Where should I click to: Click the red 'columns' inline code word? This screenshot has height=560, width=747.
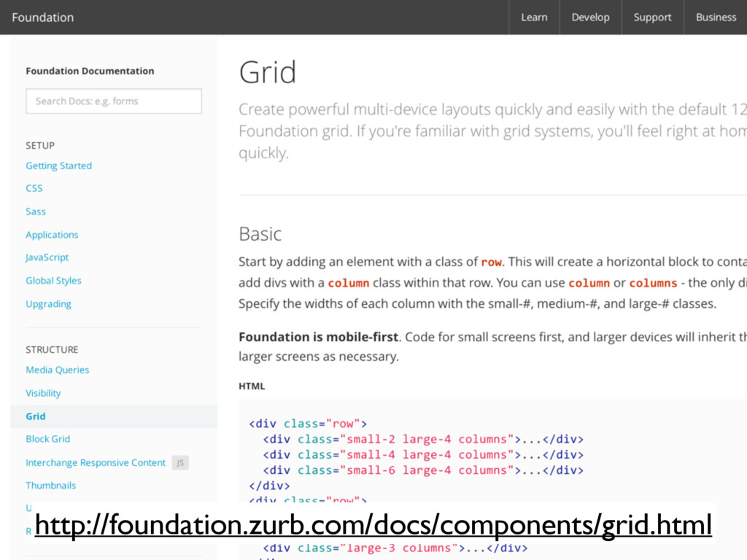[653, 283]
